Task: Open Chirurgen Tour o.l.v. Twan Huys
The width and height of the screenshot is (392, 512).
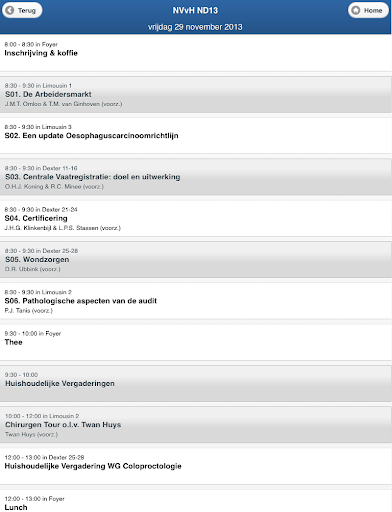Action: (196, 425)
